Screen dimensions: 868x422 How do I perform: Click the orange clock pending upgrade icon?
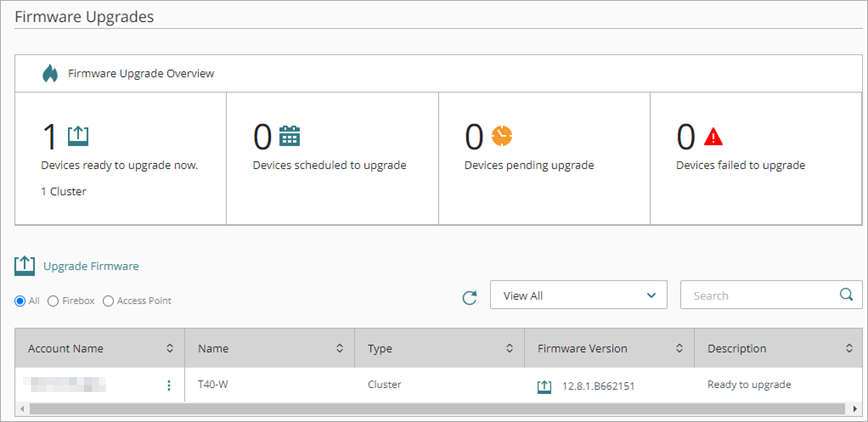[501, 136]
